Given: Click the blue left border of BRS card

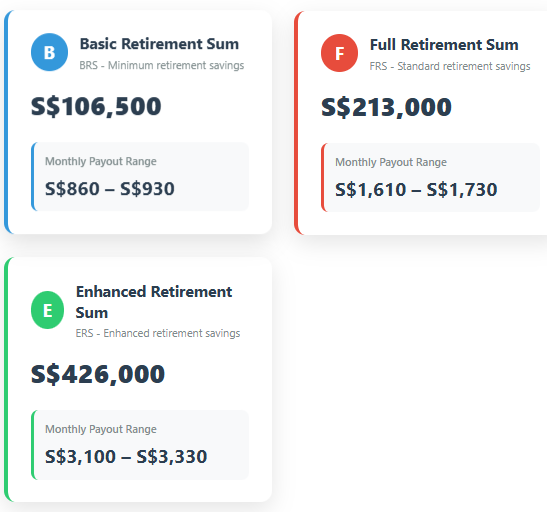Looking at the screenshot, I should click(x=7, y=122).
